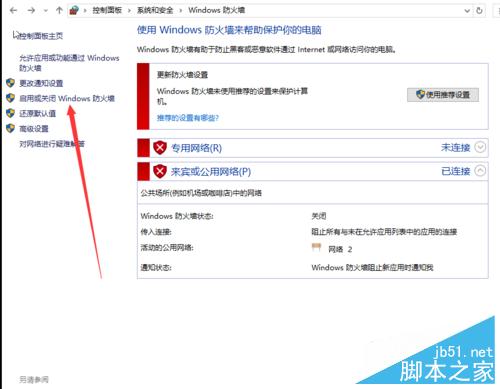The width and height of the screenshot is (500, 389).
Task: Click Windows 防火墙状态 label
Action: [177, 216]
